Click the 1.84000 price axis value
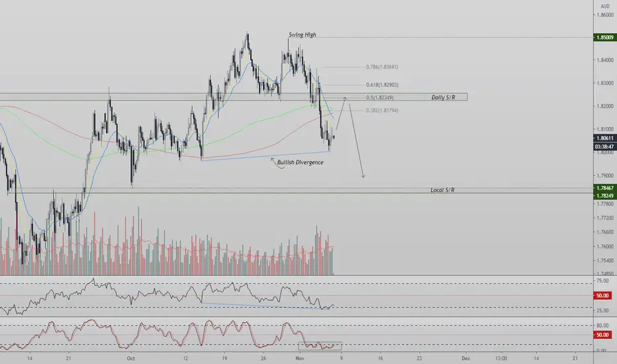This screenshot has height=364, width=617. (605, 60)
